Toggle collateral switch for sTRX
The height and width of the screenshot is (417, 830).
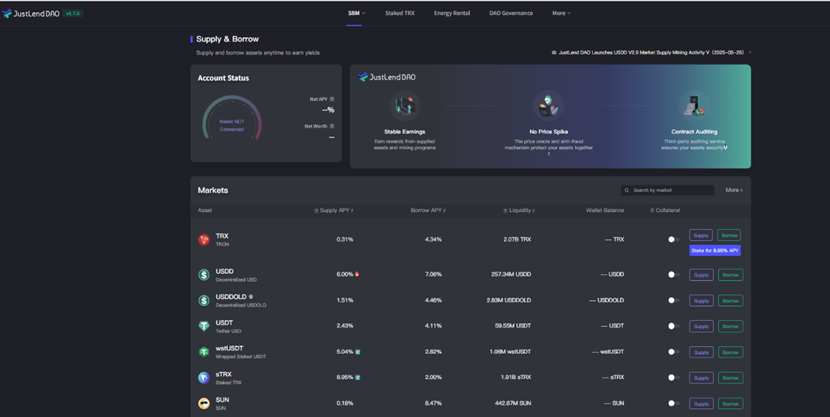pos(672,378)
